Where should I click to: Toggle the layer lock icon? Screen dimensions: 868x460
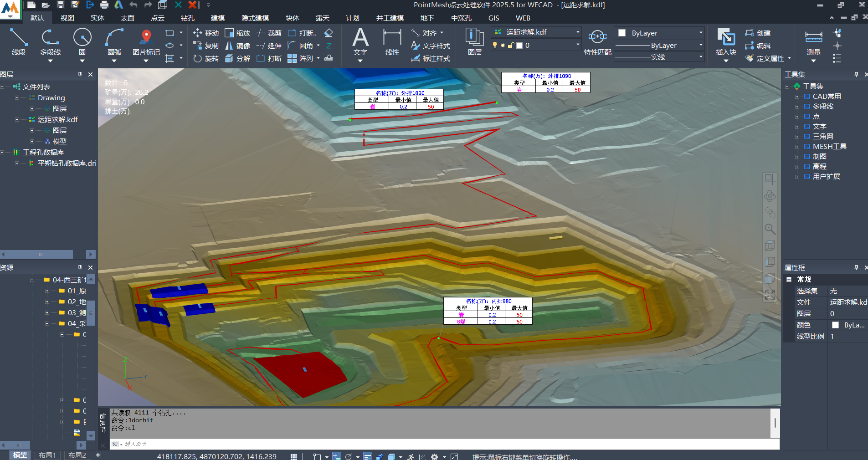click(511, 46)
